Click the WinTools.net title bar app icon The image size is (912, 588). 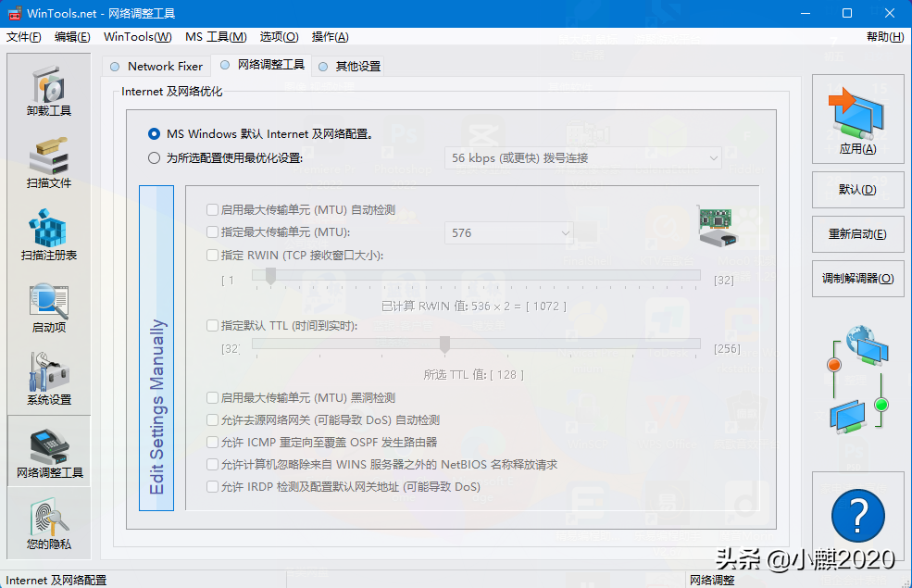14,13
